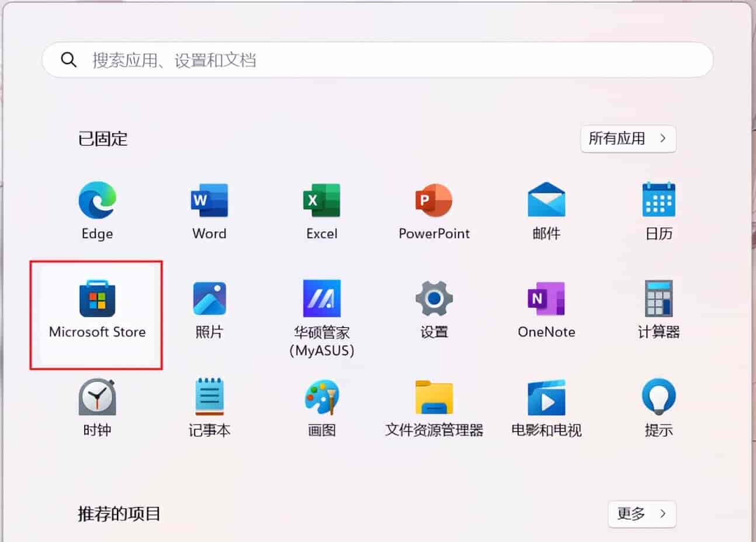Open the 记事本 notepad app
Viewport: 756px width, 542px height.
pos(209,397)
